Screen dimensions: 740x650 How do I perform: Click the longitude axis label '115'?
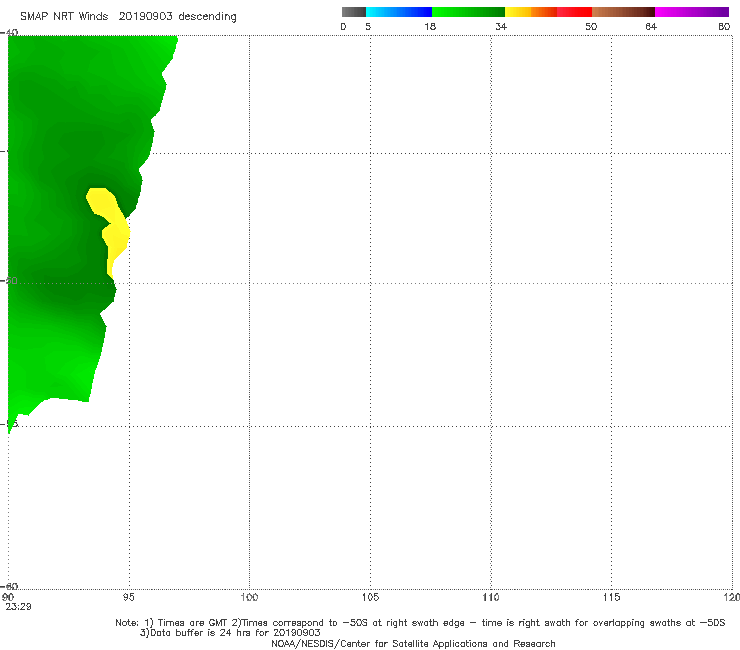point(612,597)
